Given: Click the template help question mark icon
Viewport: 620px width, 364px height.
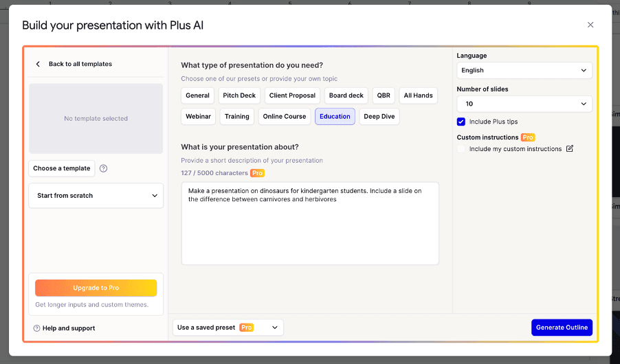Looking at the screenshot, I should click(103, 168).
